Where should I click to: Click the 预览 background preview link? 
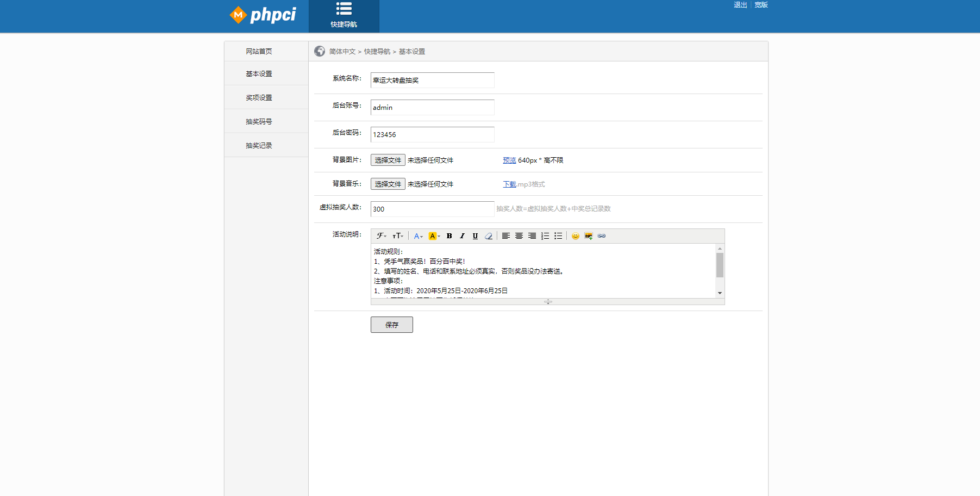(x=509, y=160)
